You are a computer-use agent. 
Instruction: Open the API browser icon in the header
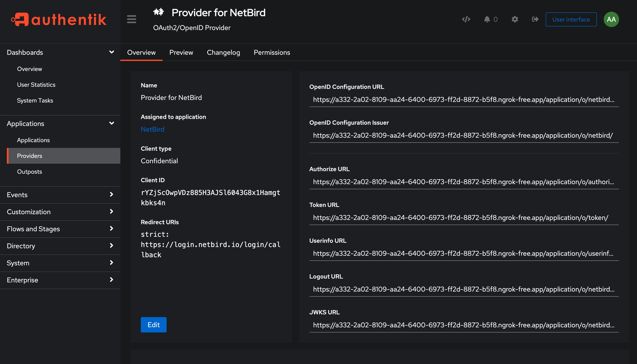(466, 19)
